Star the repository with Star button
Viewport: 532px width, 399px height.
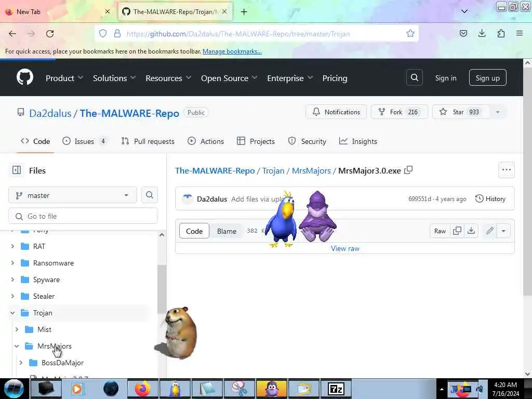tap(460, 112)
